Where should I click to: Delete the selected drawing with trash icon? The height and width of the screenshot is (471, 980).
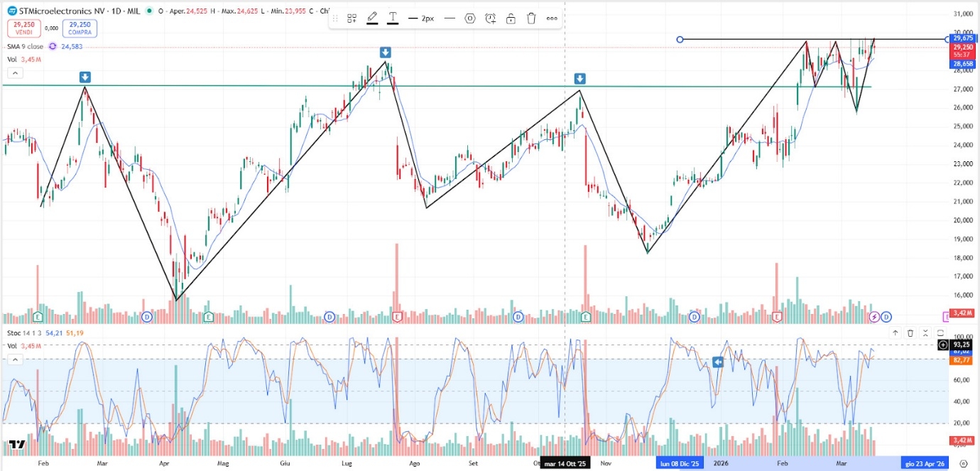click(x=531, y=18)
